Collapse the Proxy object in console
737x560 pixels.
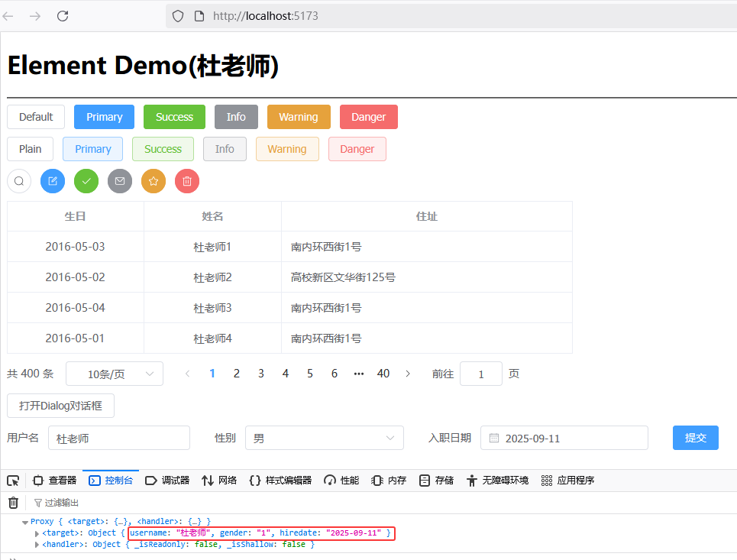click(25, 522)
